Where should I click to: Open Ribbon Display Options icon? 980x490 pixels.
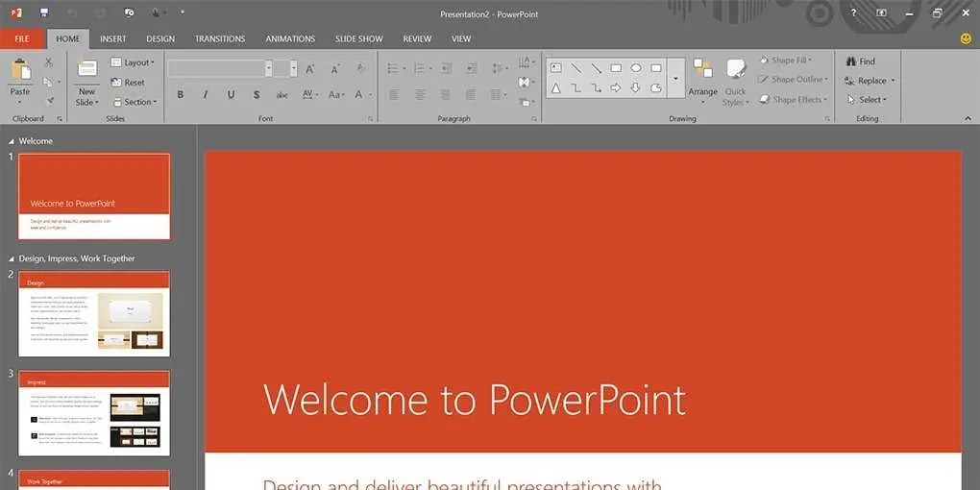pyautogui.click(x=882, y=13)
